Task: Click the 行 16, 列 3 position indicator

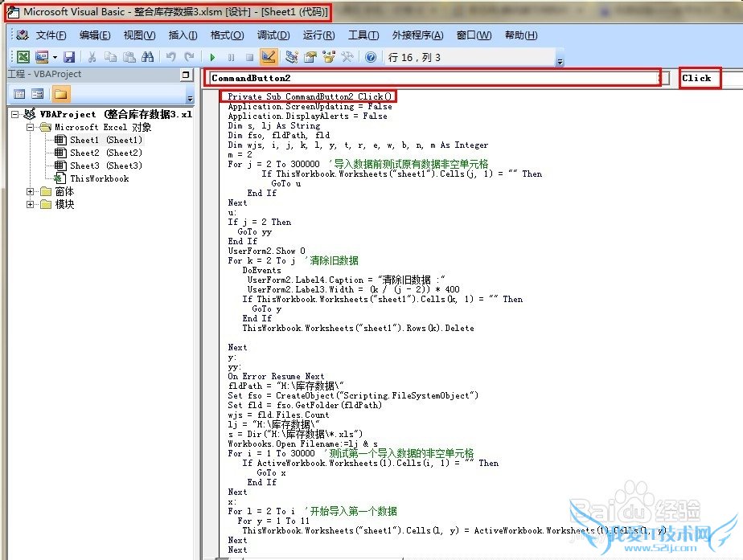Action: (414, 57)
